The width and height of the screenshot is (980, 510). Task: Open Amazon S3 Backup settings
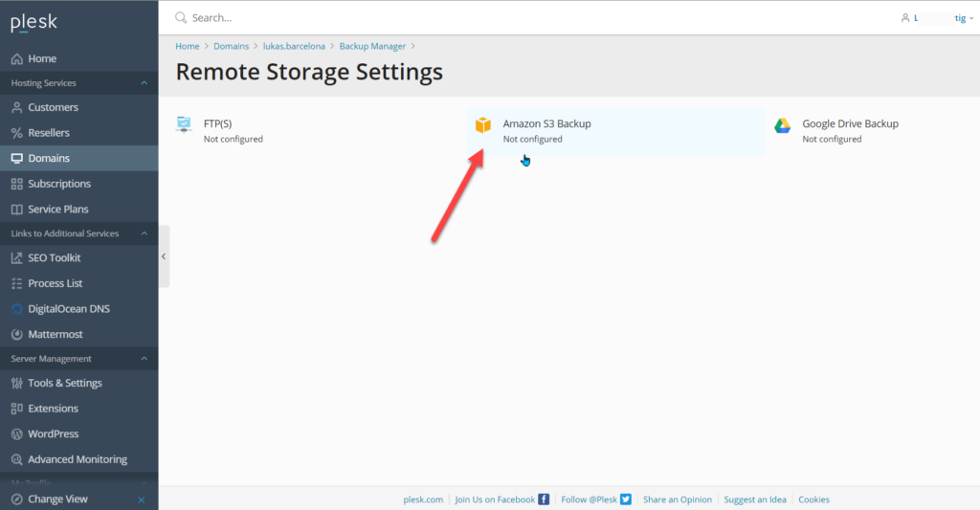click(x=615, y=132)
